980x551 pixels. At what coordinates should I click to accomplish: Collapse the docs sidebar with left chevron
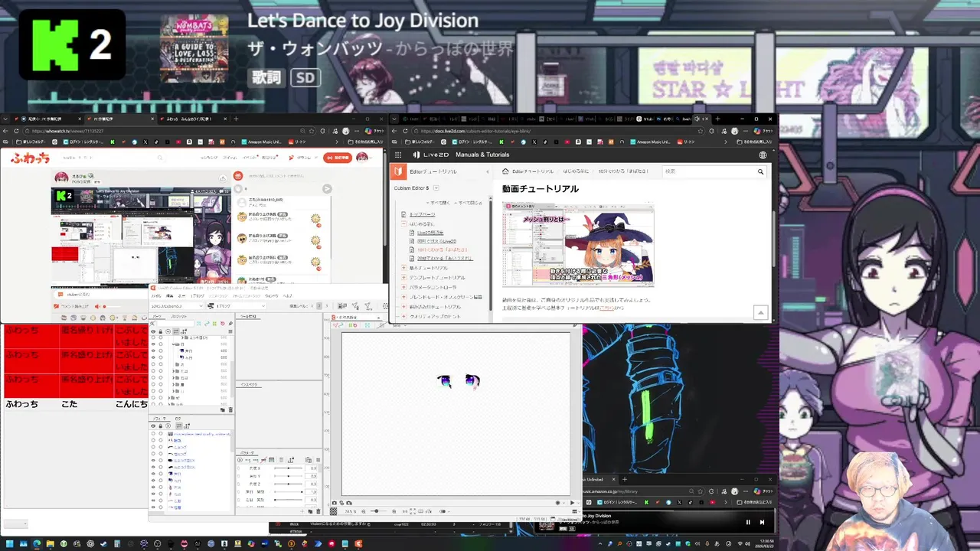point(488,171)
